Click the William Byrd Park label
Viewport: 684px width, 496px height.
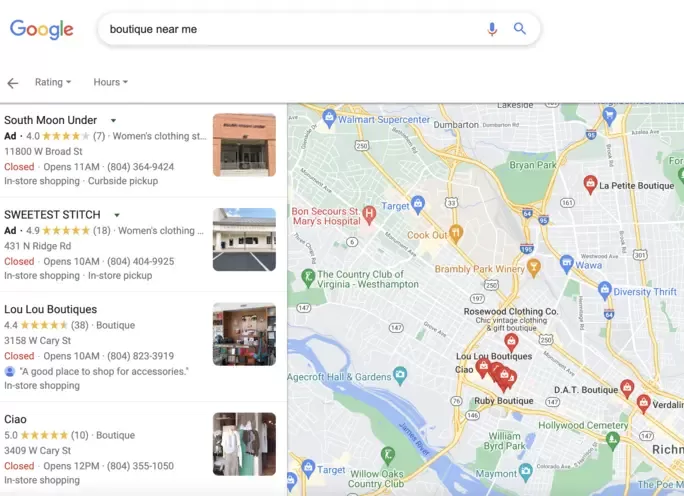point(504,441)
